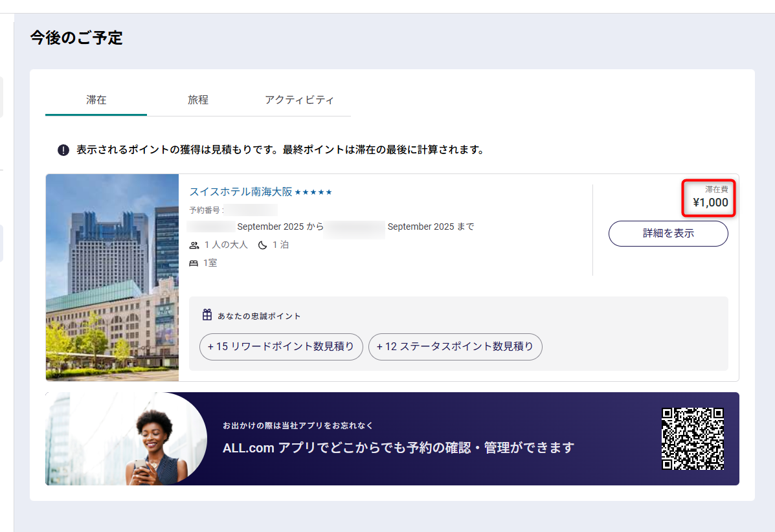
Task: Click the 詳細を表示 button
Action: point(668,233)
